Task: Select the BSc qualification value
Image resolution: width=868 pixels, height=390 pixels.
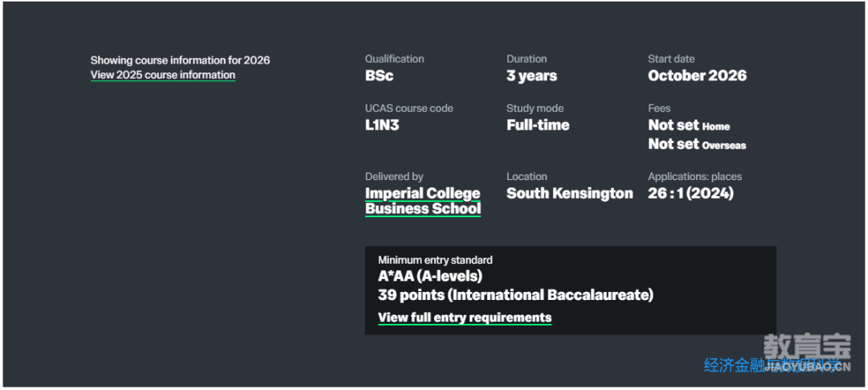Action: point(379,76)
